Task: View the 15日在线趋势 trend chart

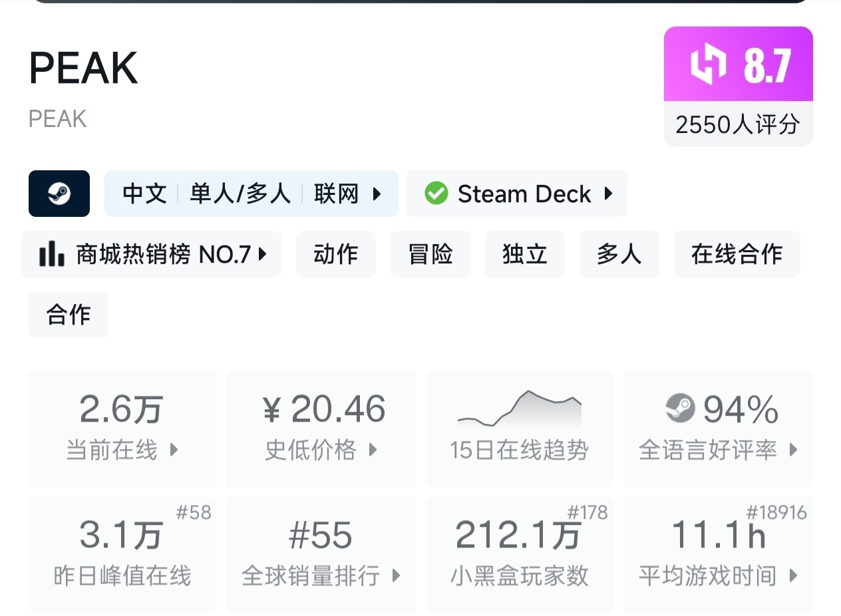Action: (x=519, y=428)
